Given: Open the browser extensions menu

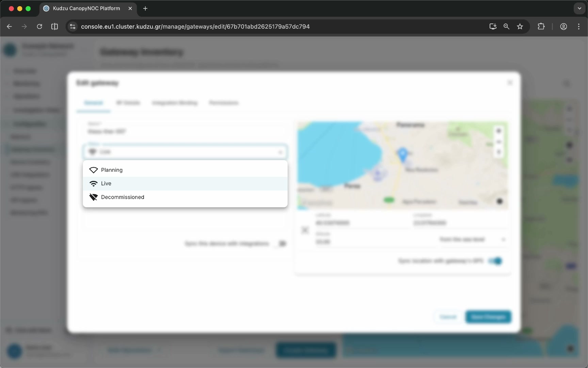Looking at the screenshot, I should tap(541, 27).
